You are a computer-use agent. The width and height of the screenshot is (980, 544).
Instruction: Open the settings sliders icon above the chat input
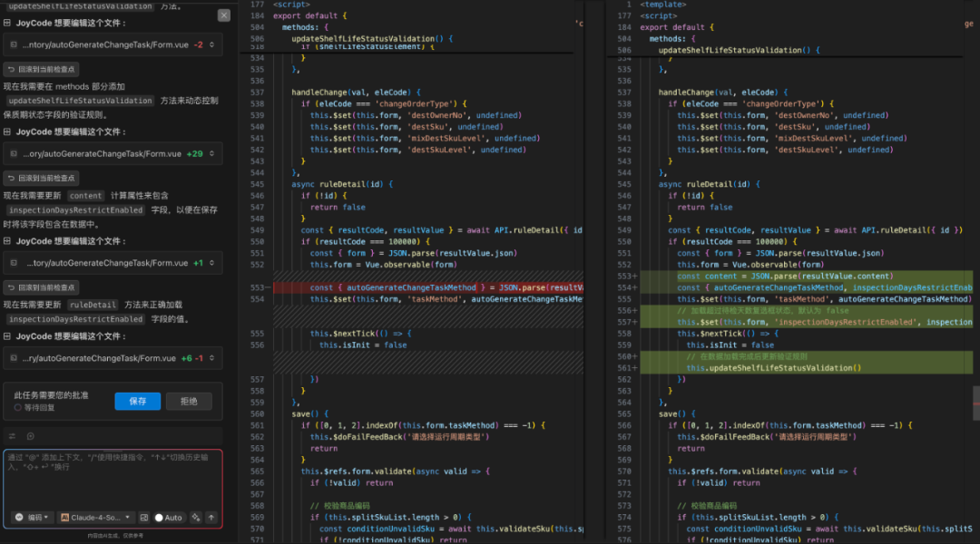click(x=12, y=437)
